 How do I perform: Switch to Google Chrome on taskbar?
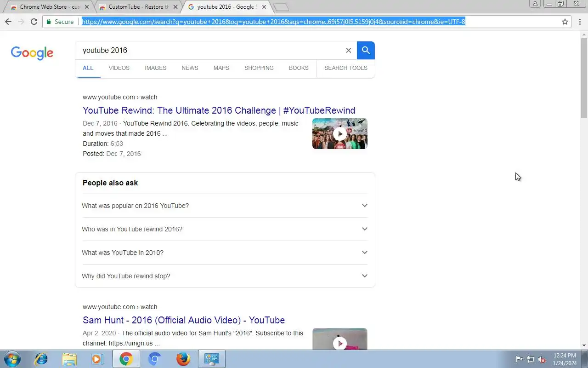[x=126, y=359]
